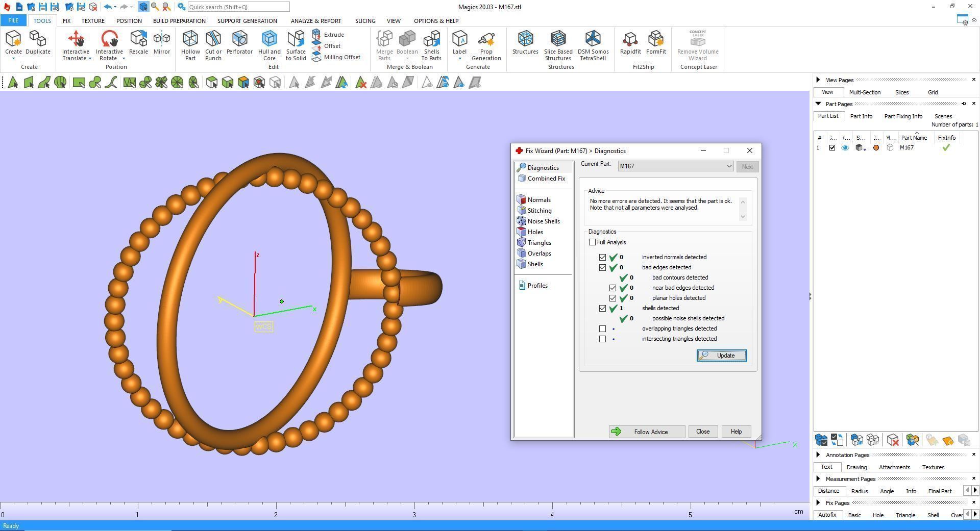
Task: Launch the Perforator tool
Action: (x=239, y=43)
